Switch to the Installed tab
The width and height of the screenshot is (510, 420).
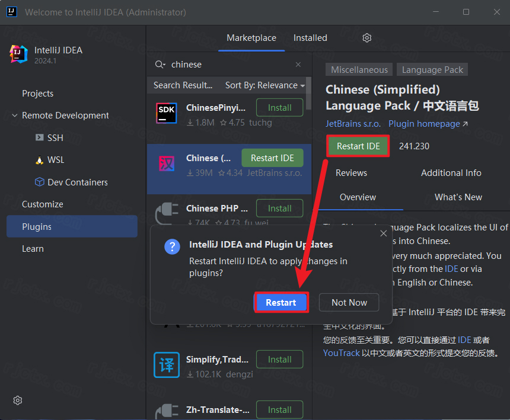310,37
